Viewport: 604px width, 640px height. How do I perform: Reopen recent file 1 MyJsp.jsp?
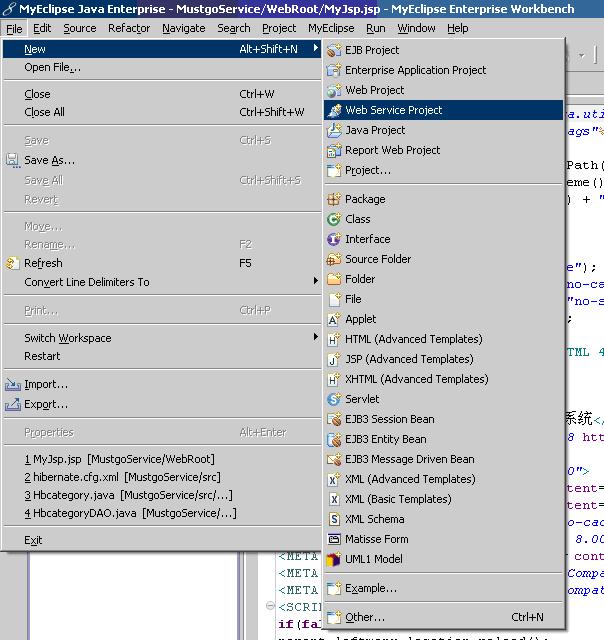click(162, 459)
